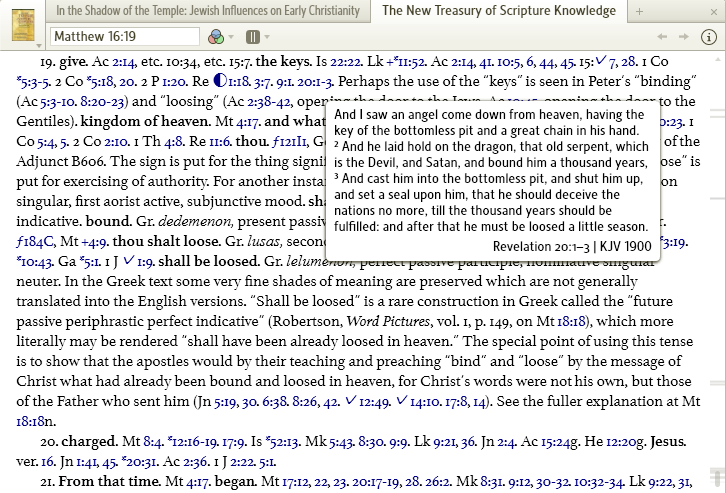Viewport: 726px width, 493px height.
Task: Open the He 12:20 reference
Action: 625,441
